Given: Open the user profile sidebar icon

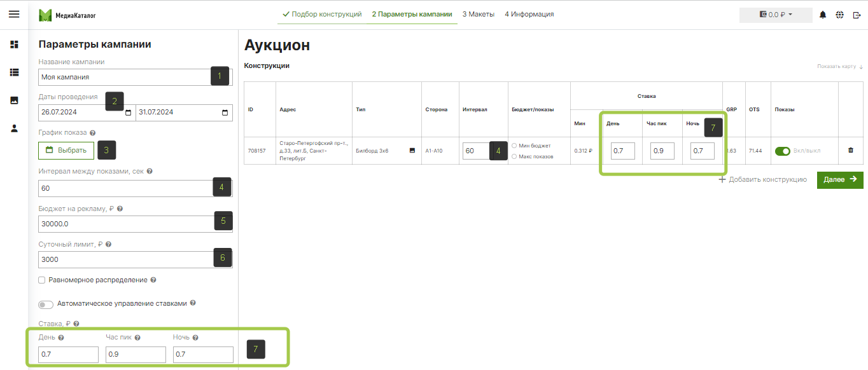Looking at the screenshot, I should tap(14, 128).
